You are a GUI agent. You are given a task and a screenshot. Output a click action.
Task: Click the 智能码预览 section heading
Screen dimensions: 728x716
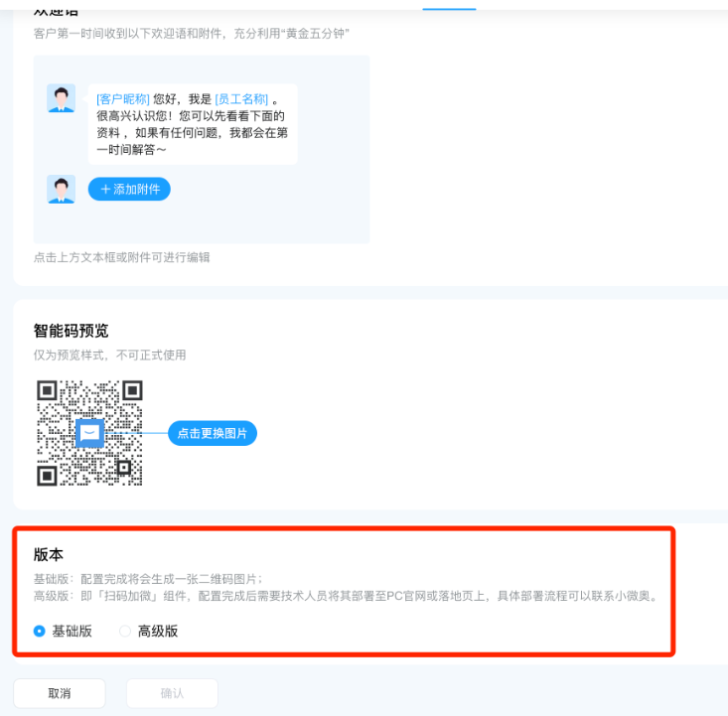point(72,331)
